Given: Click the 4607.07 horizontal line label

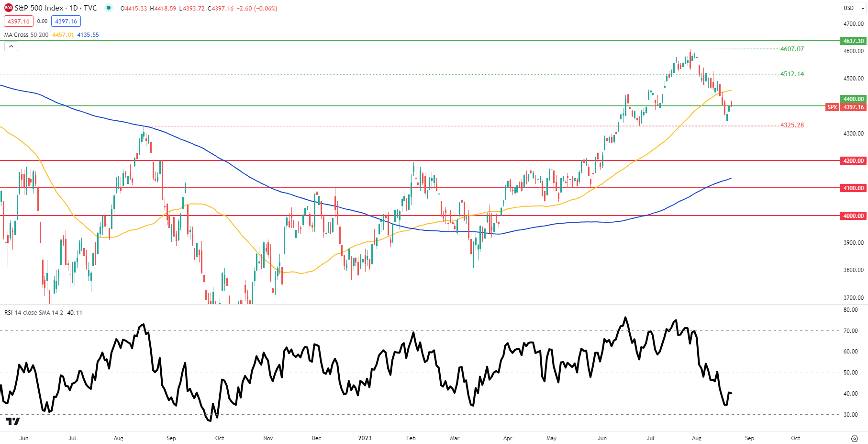Looking at the screenshot, I should (x=792, y=49).
